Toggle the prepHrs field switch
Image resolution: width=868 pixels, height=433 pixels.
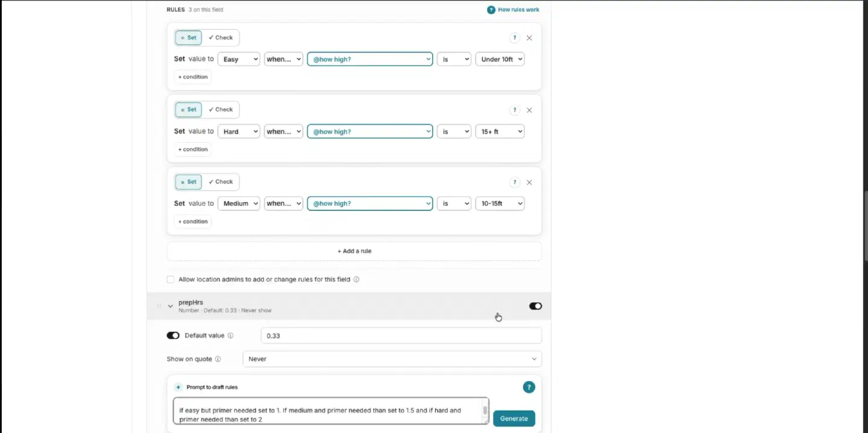click(x=535, y=306)
